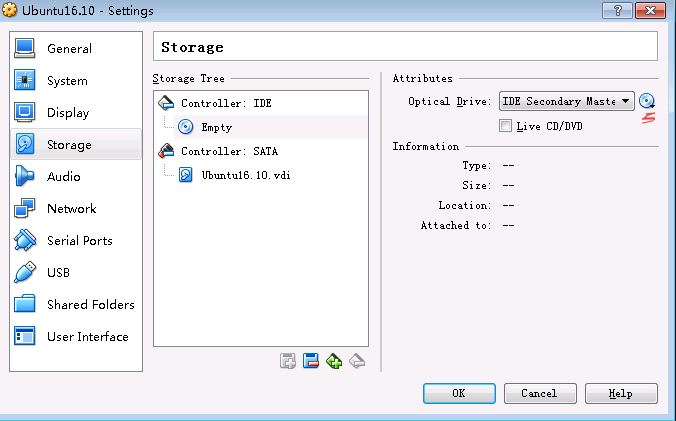Cancel the settings dialog
The width and height of the screenshot is (676, 421).
(x=540, y=393)
